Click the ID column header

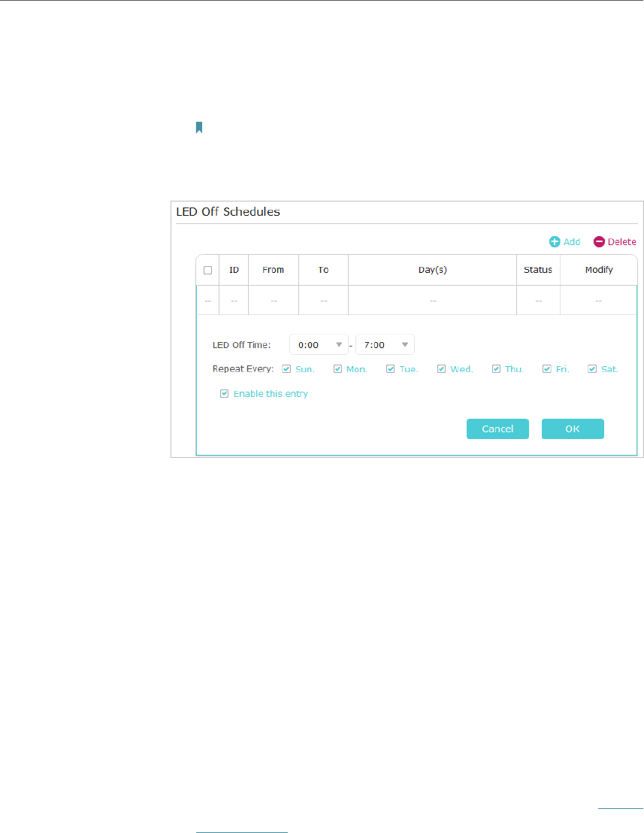[234, 270]
